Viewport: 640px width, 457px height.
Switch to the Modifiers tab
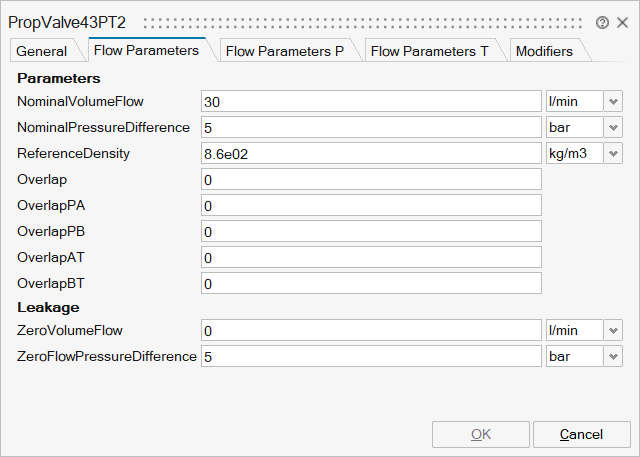[x=544, y=51]
